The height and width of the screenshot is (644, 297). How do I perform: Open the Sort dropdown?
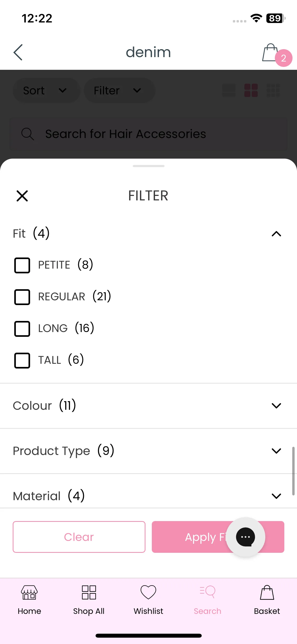(x=46, y=90)
